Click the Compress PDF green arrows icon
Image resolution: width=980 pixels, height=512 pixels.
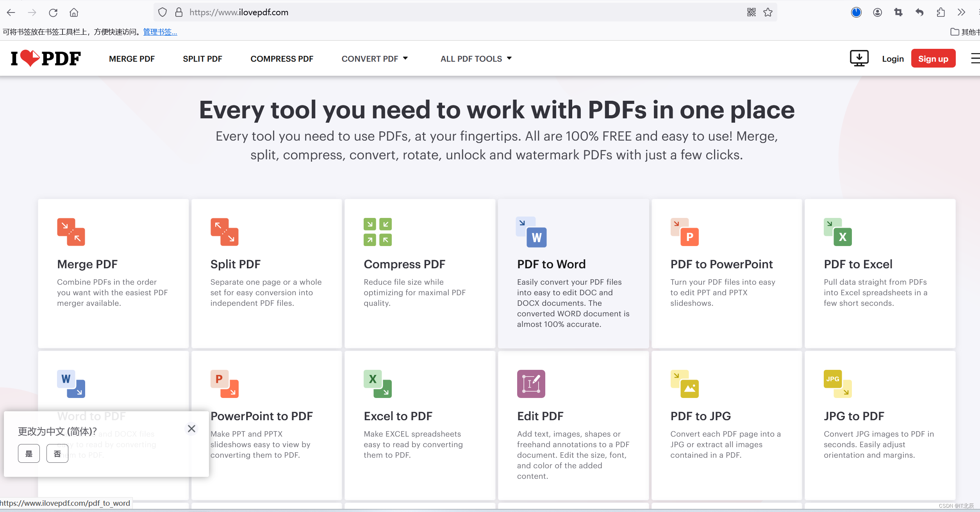click(377, 232)
